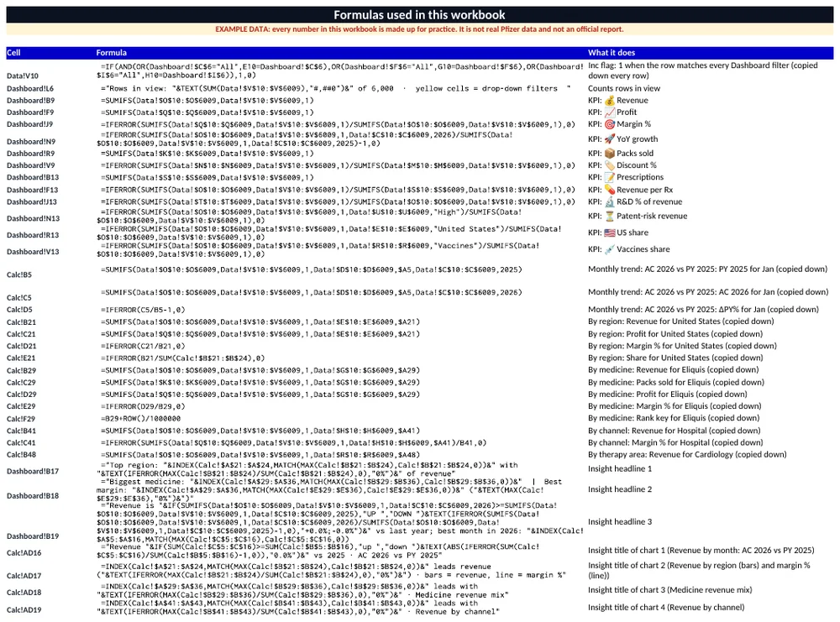
Task: Click the money bag Revenue KPI icon
Action: pyautogui.click(x=610, y=101)
